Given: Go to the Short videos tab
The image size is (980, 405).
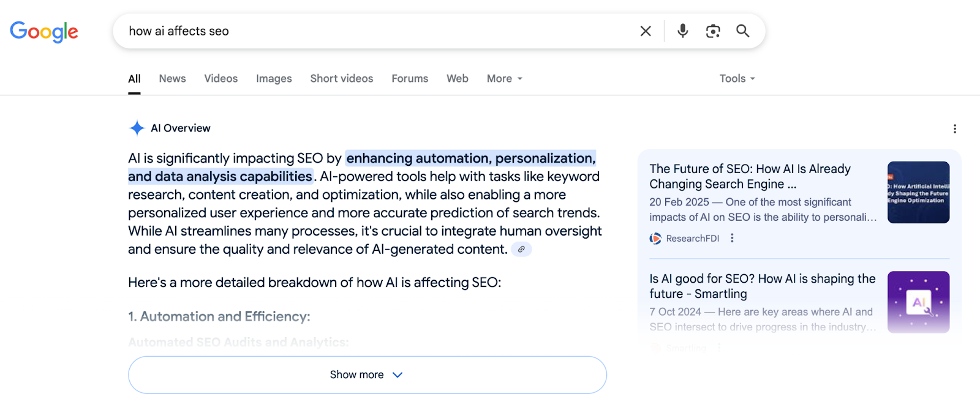Looking at the screenshot, I should click(x=342, y=78).
